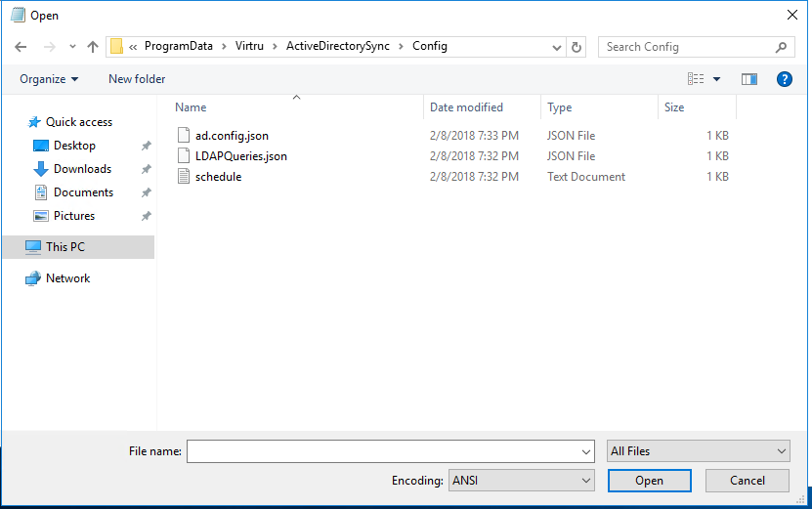Click the Cancel button
The height and width of the screenshot is (509, 812).
pyautogui.click(x=748, y=481)
